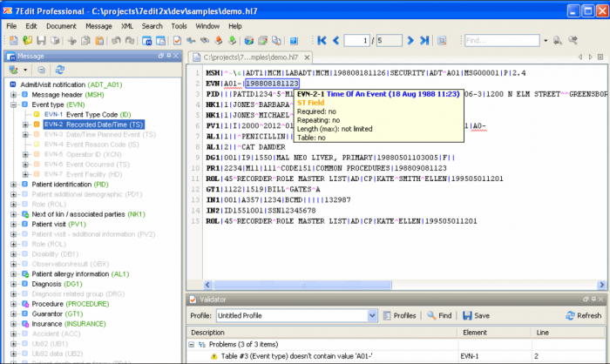Select the demo.hl7 document tab
The height and width of the screenshot is (364, 610).
[251, 57]
